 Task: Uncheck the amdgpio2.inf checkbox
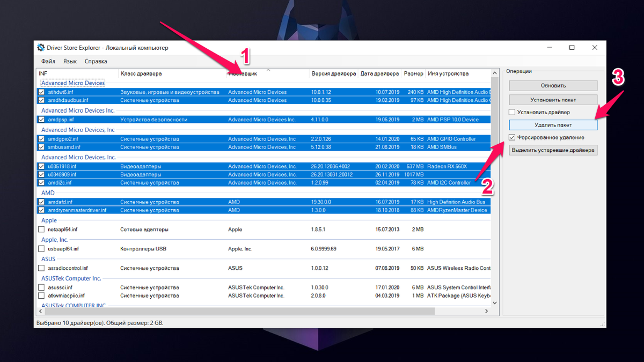(x=42, y=139)
